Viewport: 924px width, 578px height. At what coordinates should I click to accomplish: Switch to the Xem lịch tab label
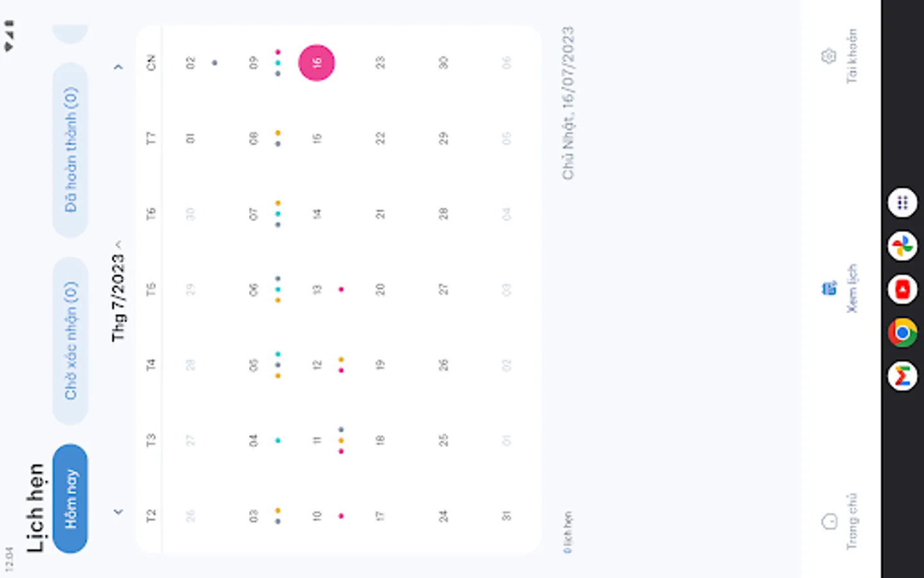point(851,288)
